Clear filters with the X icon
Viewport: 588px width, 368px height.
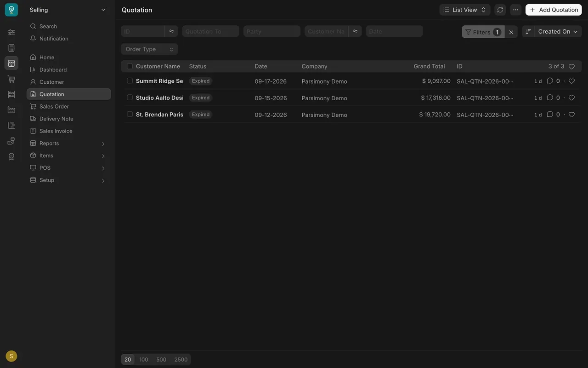click(511, 32)
